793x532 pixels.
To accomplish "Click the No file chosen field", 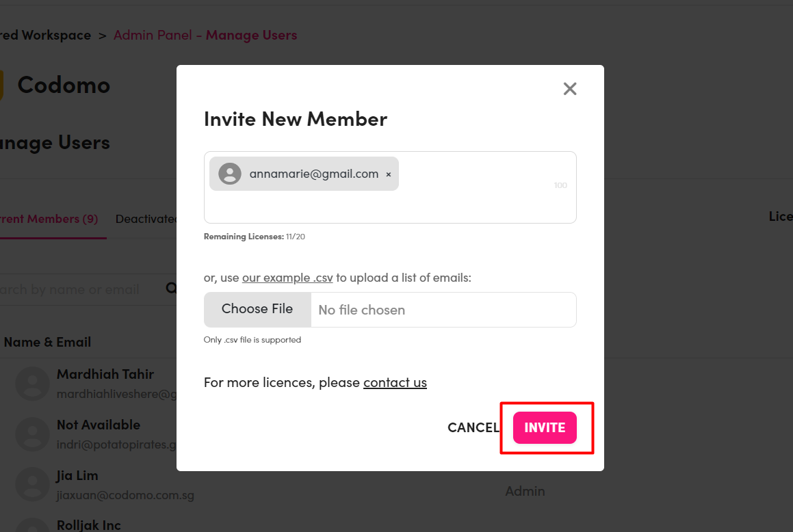I will 443,310.
